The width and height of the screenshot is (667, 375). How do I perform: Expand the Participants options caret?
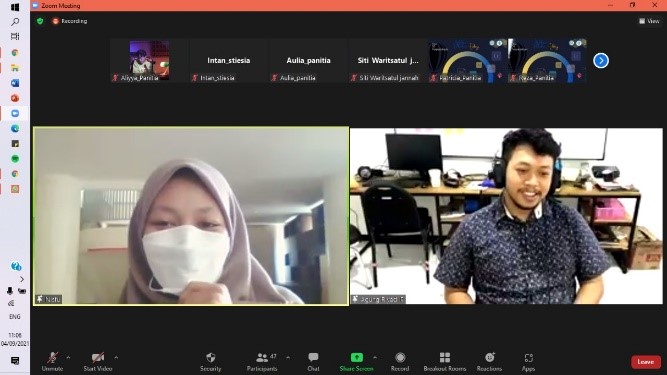click(x=288, y=357)
